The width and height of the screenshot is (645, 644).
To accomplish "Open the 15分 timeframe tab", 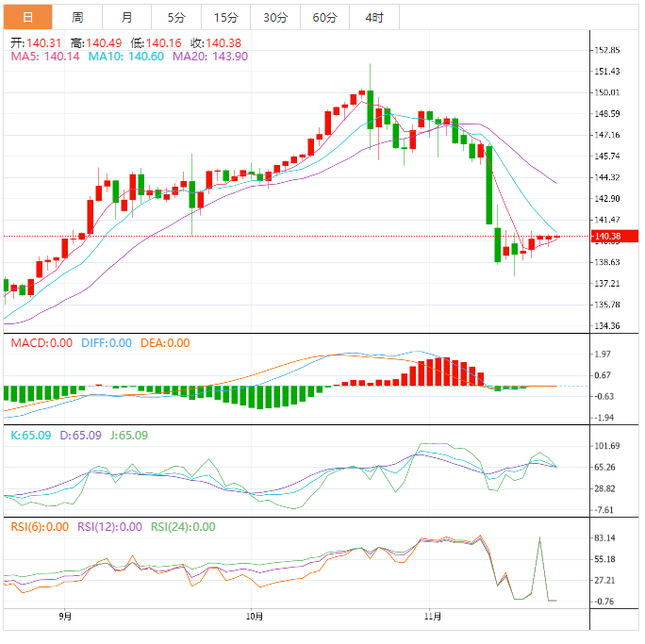I will (225, 17).
